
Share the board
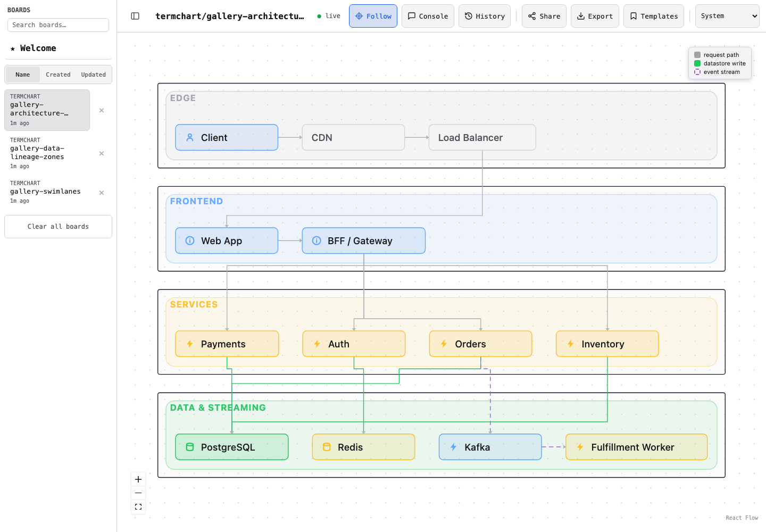[544, 16]
